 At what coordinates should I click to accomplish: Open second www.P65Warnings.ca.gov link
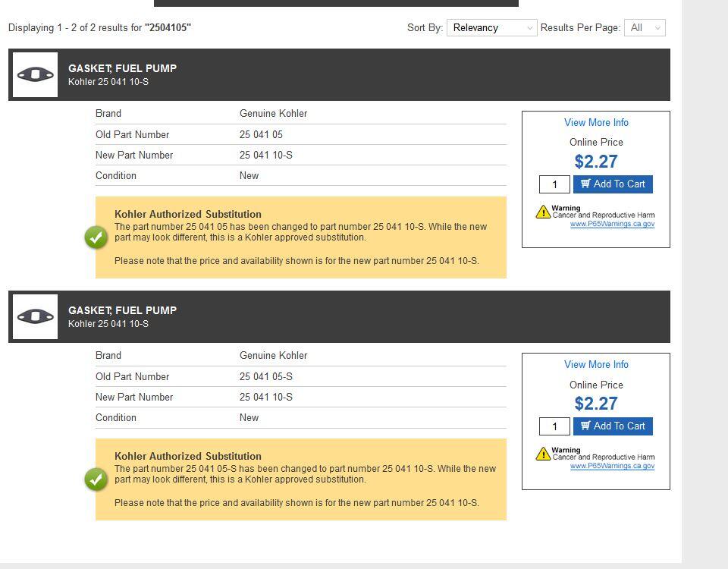point(612,466)
